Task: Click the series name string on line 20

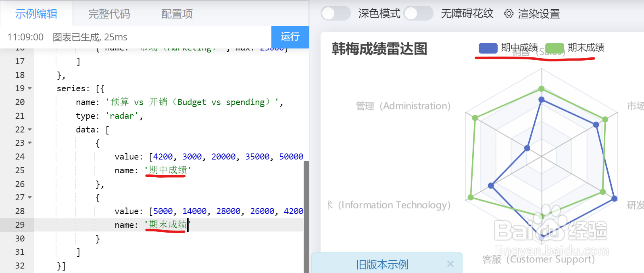Action: click(x=192, y=102)
